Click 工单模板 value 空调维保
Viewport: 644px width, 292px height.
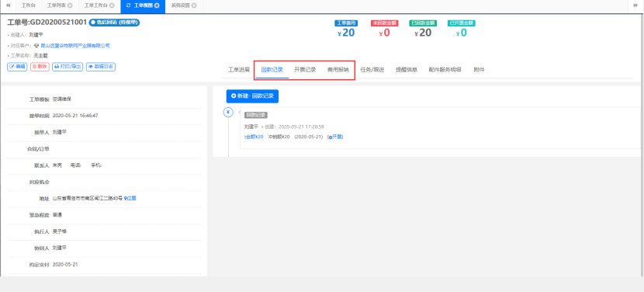pos(62,99)
